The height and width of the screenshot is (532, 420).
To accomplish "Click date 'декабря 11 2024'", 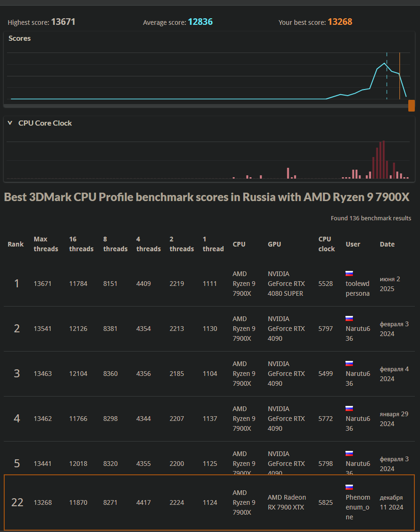I will (x=391, y=502).
